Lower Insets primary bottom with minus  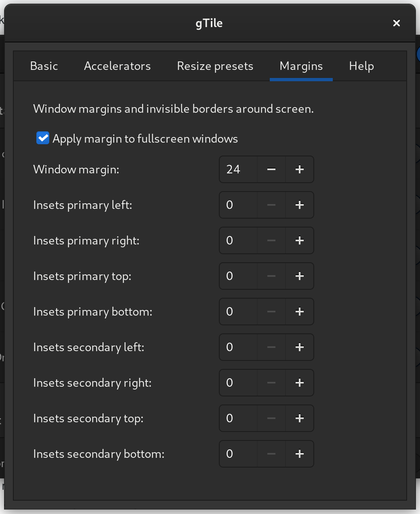tap(271, 312)
